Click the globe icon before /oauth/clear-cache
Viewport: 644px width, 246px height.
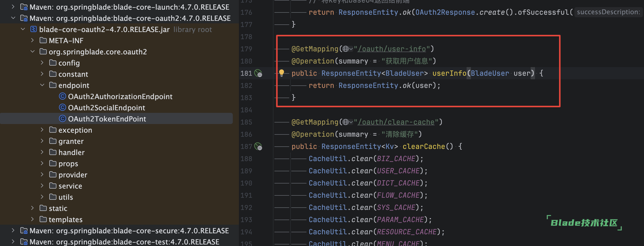346,122
